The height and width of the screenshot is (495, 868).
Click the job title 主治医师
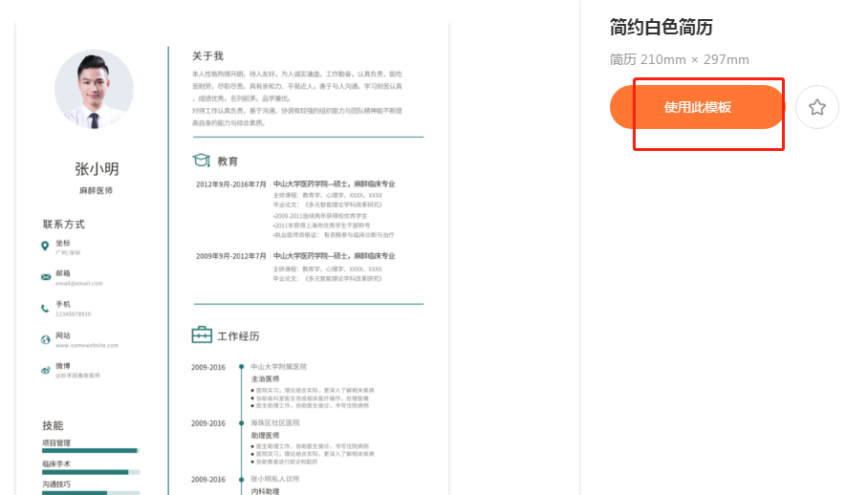coord(265,378)
